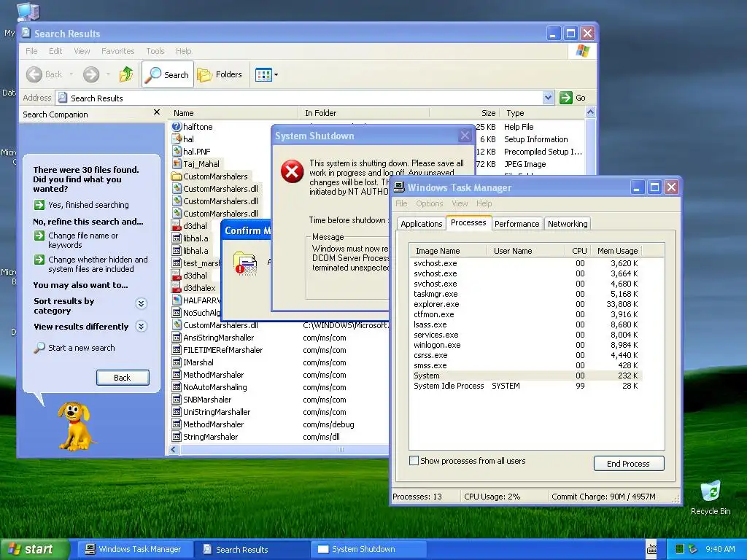Open the Back history dropdown arrow
Viewport: 747px width, 560px height.
click(x=71, y=74)
